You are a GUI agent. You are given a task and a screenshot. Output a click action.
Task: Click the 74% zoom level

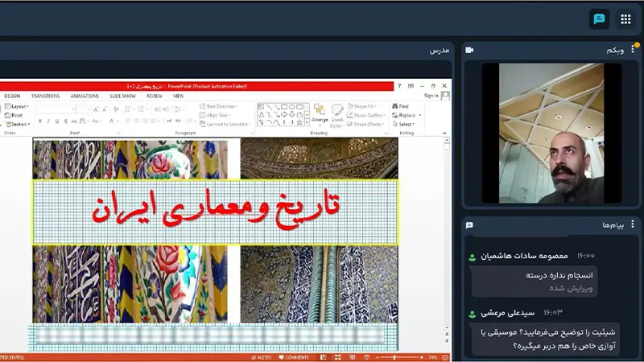433,357
